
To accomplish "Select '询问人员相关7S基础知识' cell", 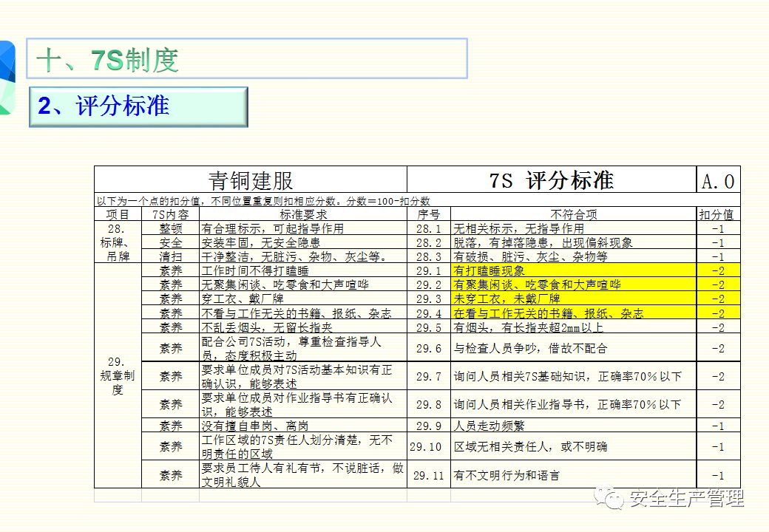I will (573, 376).
